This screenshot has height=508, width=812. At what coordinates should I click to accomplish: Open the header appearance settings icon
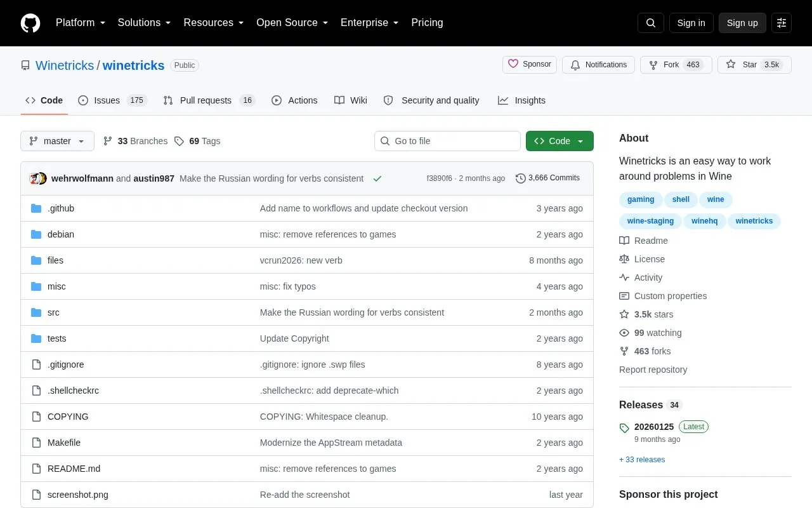[782, 23]
